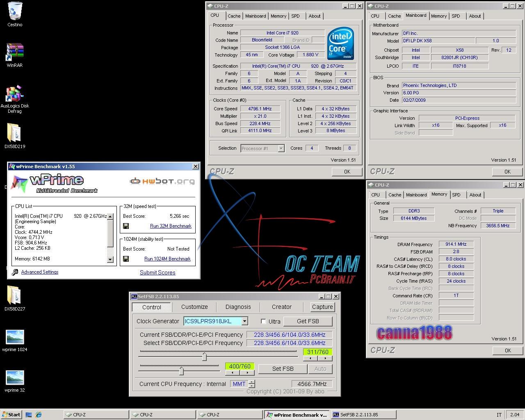
Task: Open the WinRAR desktop shortcut
Action: (x=15, y=52)
